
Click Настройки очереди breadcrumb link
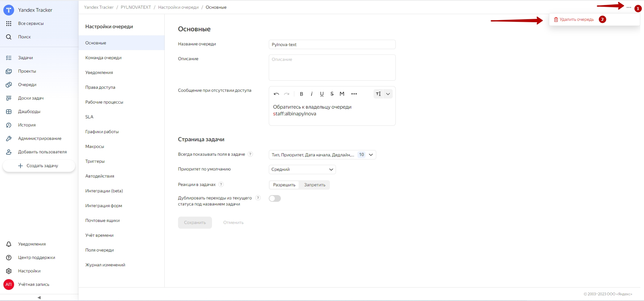178,7
